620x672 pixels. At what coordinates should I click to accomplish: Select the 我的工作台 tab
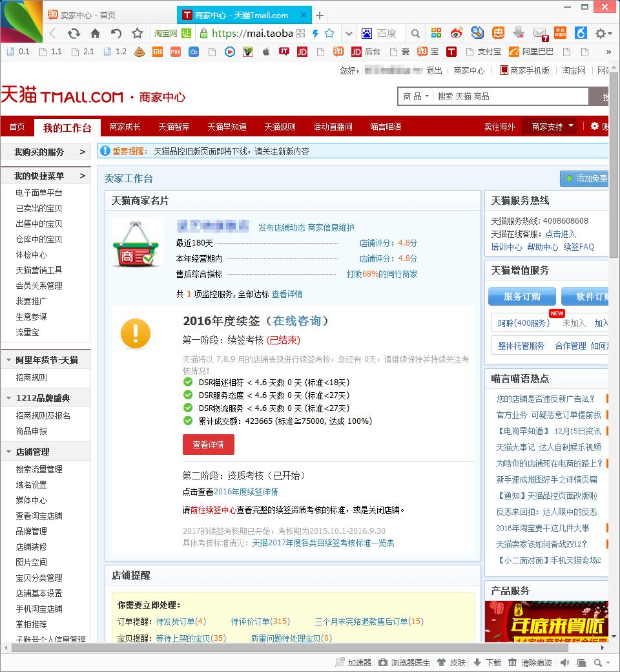(x=67, y=128)
